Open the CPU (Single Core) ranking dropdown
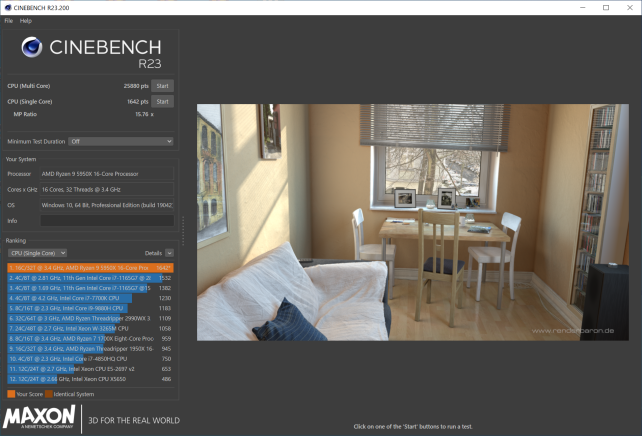 click(x=37, y=253)
